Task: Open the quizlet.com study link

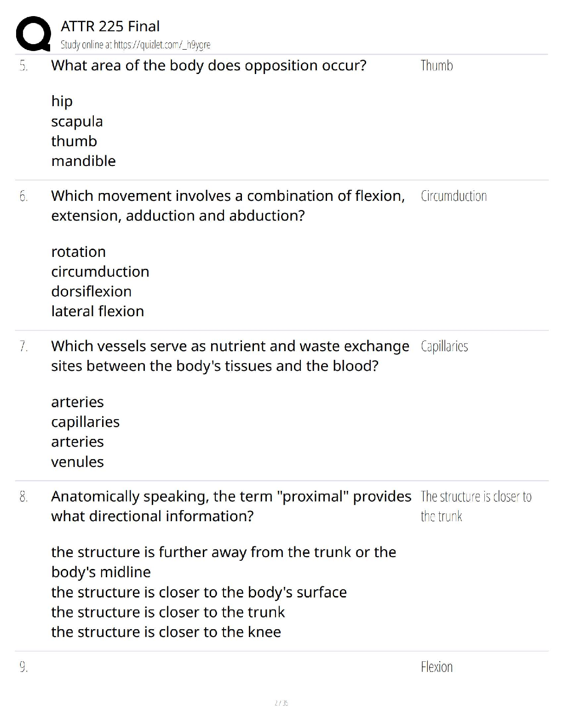Action: pyautogui.click(x=135, y=45)
